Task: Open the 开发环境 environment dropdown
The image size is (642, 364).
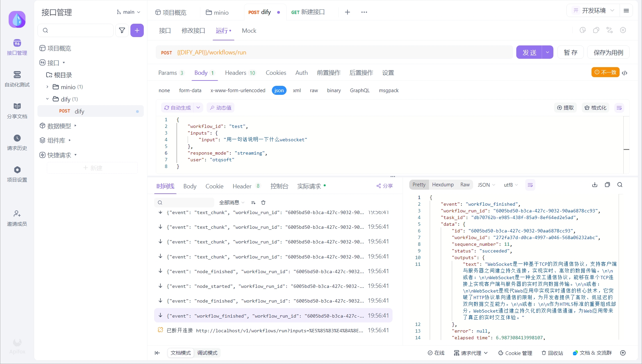Action: [x=593, y=11]
